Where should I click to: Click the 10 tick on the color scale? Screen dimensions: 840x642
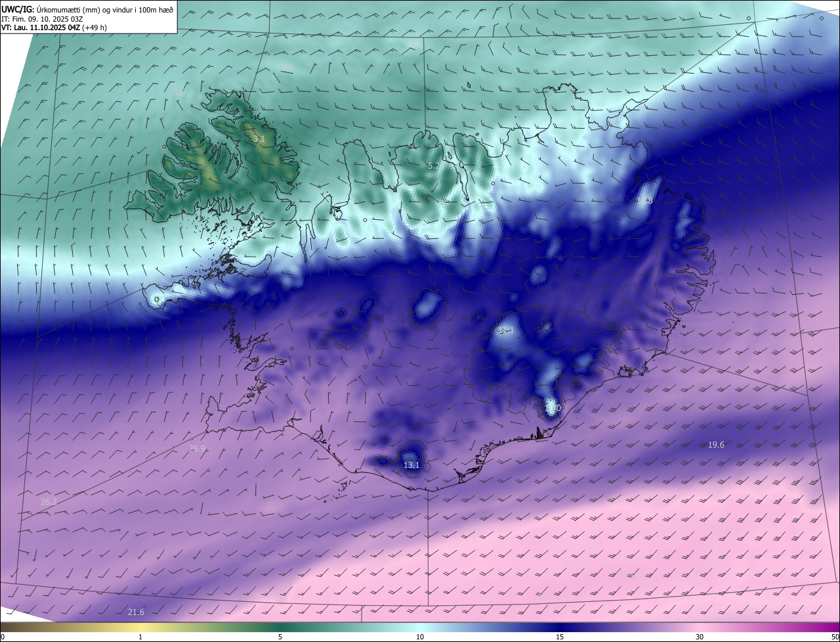pyautogui.click(x=420, y=637)
